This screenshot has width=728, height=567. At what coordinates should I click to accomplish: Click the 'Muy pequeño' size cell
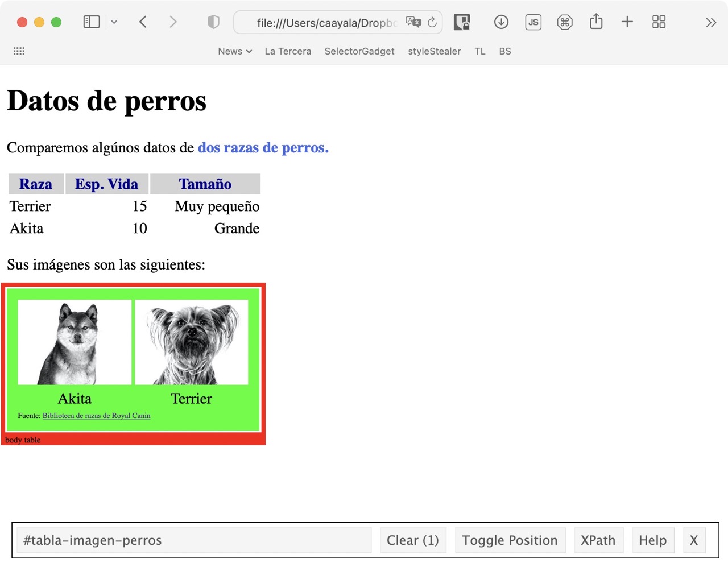click(217, 206)
